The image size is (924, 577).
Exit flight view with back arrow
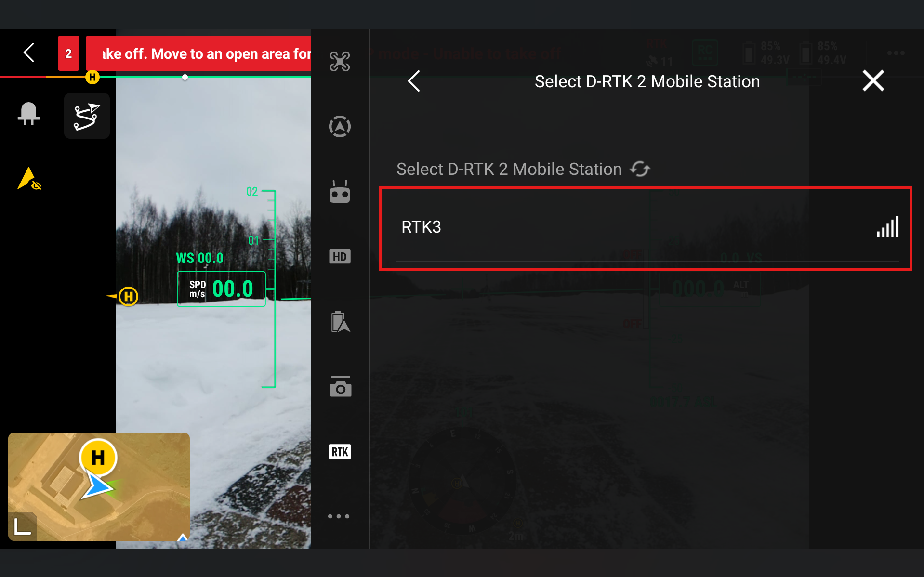[x=29, y=52]
